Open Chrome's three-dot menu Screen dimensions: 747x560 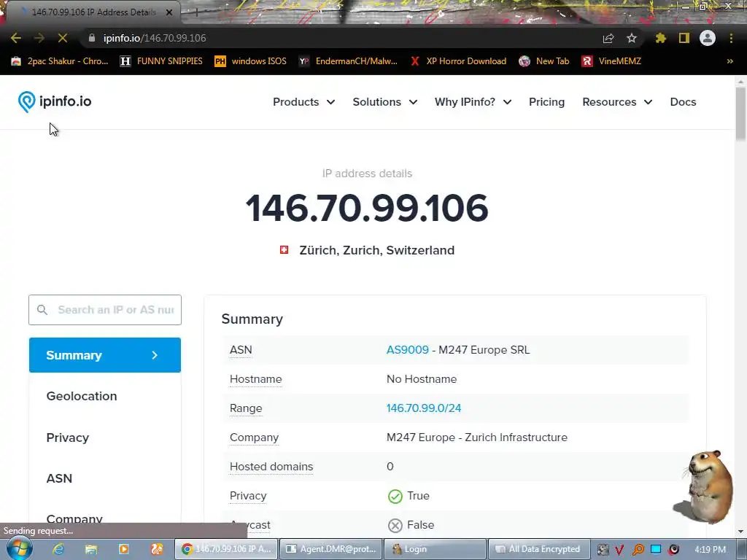(731, 38)
